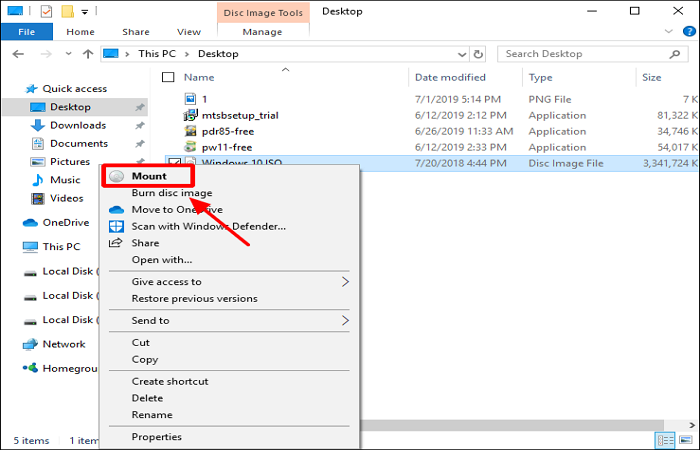Screen dimensions: 700x450
Task: Click the PNG file icon for file 1
Action: 191,99
